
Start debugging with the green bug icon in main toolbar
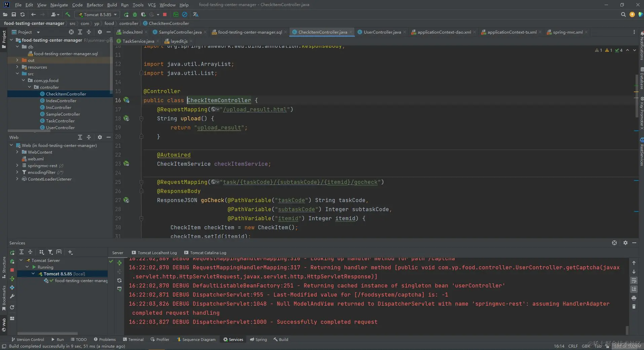tap(135, 14)
